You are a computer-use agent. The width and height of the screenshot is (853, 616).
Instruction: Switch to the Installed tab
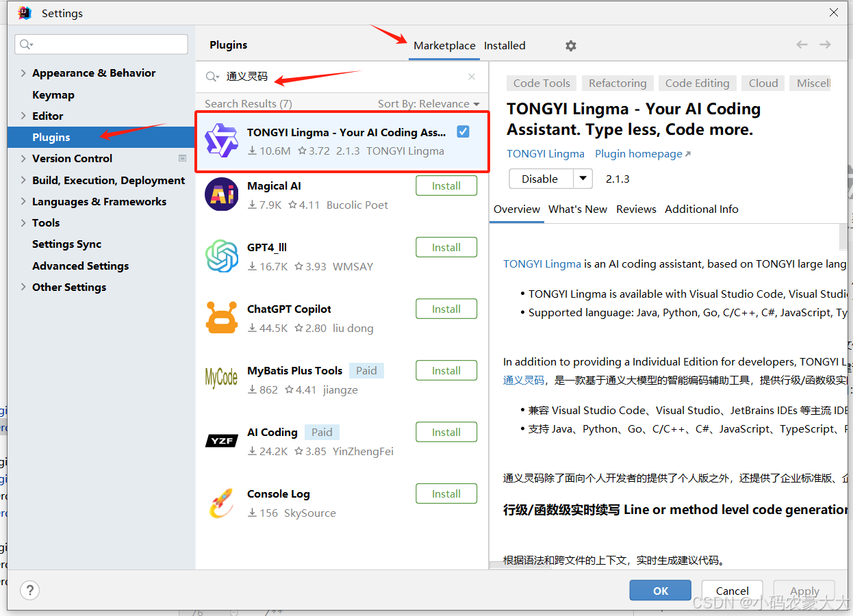pyautogui.click(x=505, y=45)
